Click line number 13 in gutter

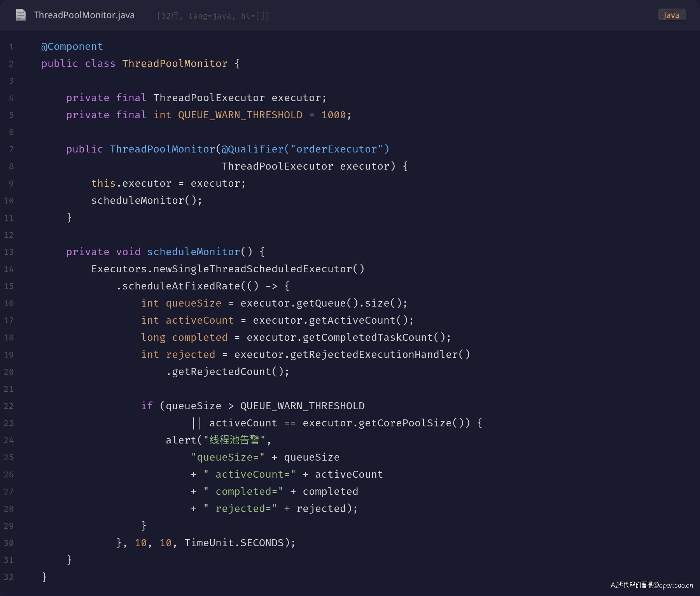pyautogui.click(x=9, y=252)
